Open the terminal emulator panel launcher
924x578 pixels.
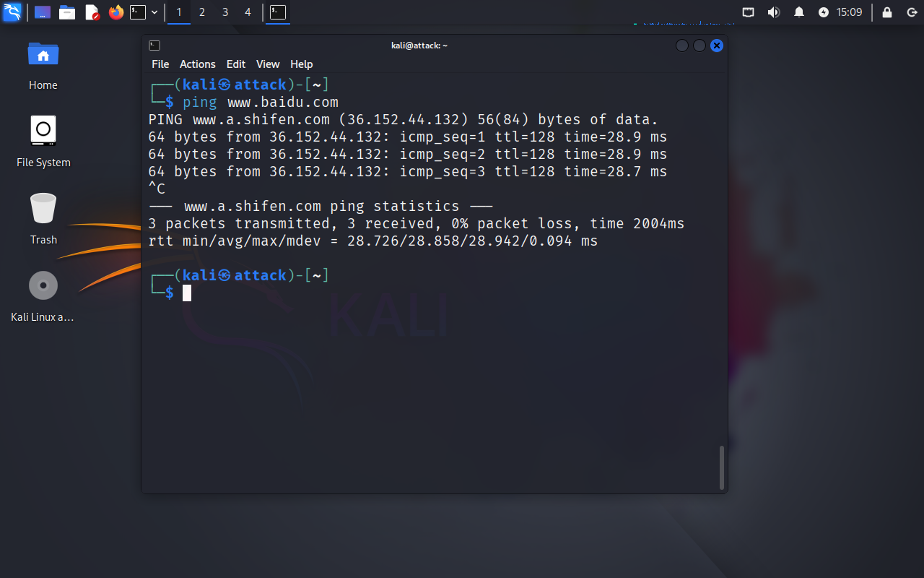(x=138, y=12)
